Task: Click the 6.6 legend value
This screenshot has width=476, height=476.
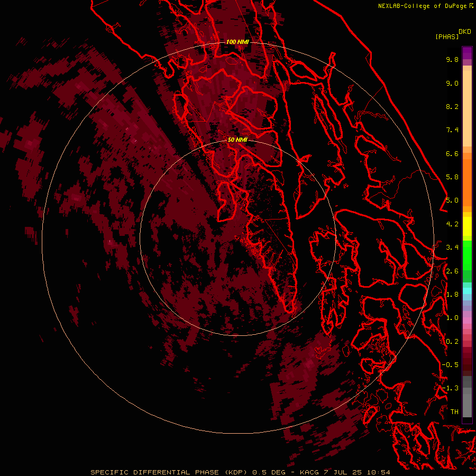Action: 452,153
